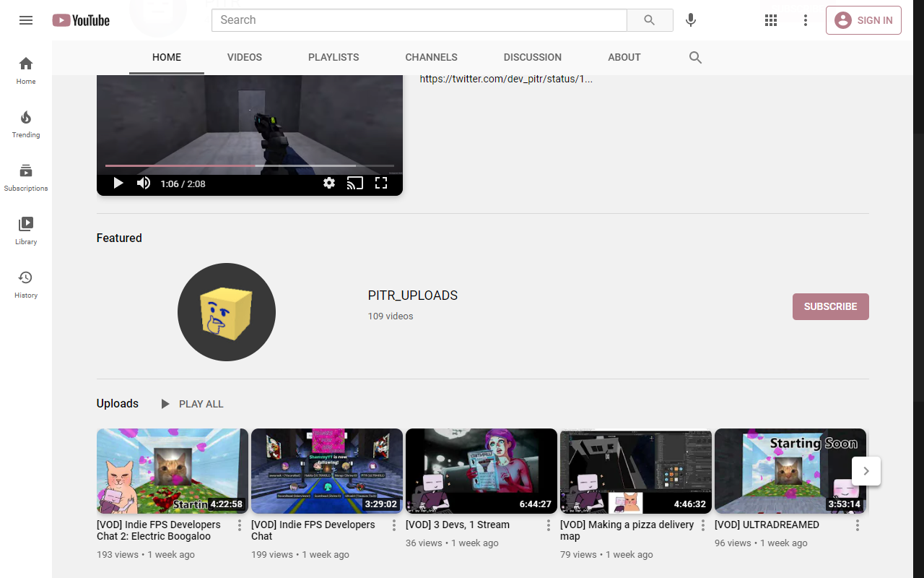Go to Home in sidebar

26,70
